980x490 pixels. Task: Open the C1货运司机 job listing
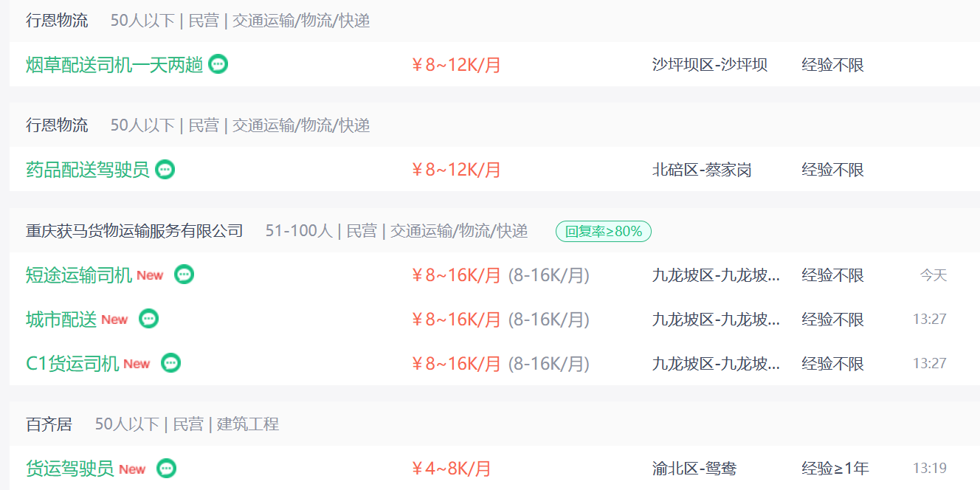(72, 364)
